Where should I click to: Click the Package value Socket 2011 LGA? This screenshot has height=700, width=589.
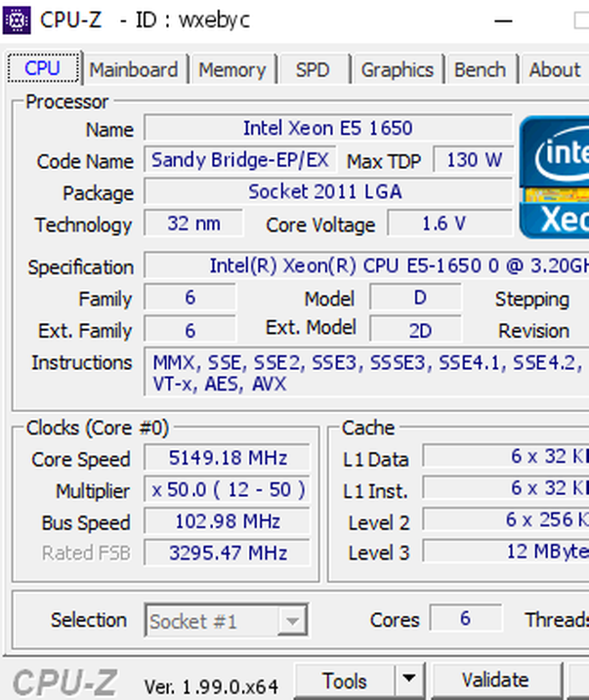tap(328, 191)
